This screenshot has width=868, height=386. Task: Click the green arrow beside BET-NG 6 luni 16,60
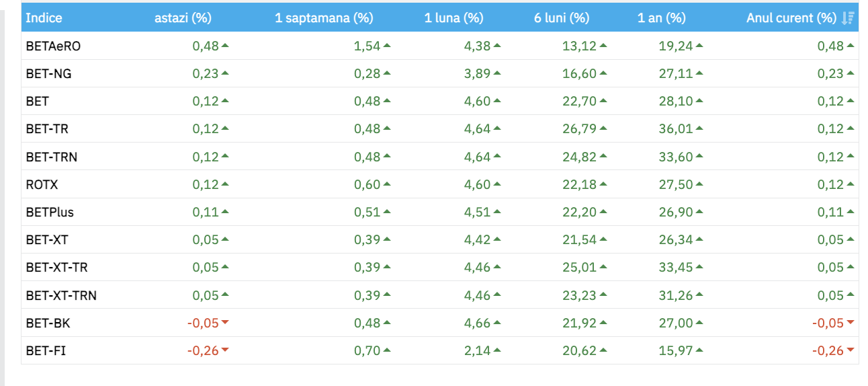(x=603, y=73)
